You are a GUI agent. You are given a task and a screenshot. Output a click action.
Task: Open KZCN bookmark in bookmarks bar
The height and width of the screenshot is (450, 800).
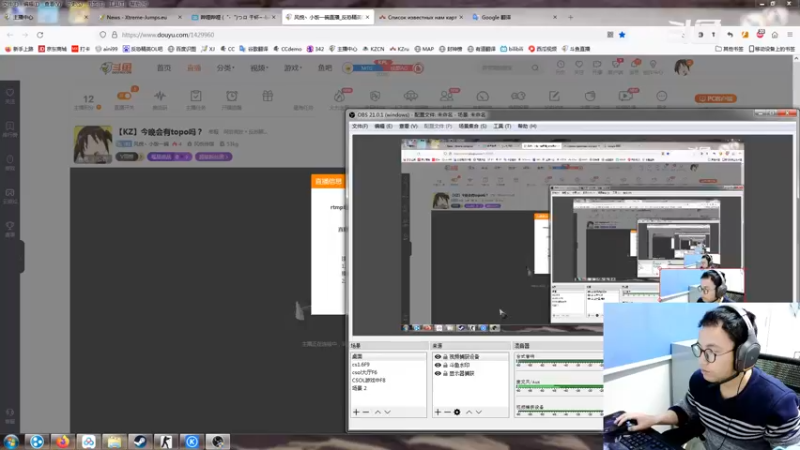coord(373,49)
